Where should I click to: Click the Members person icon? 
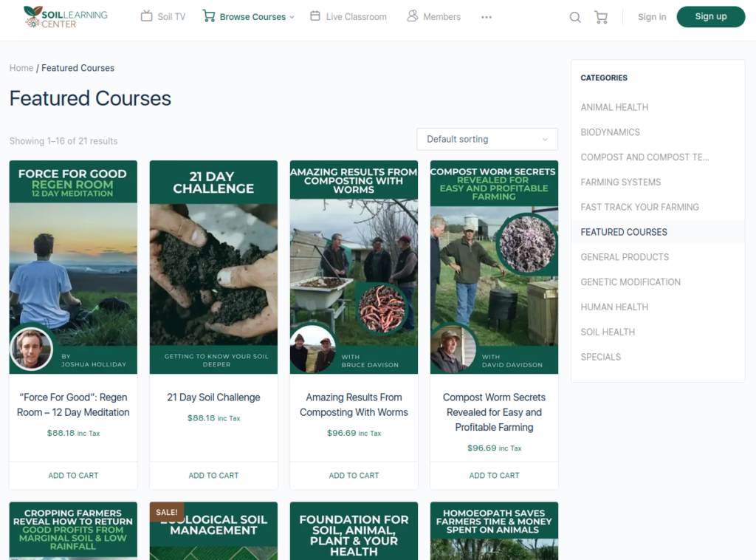pyautogui.click(x=413, y=16)
